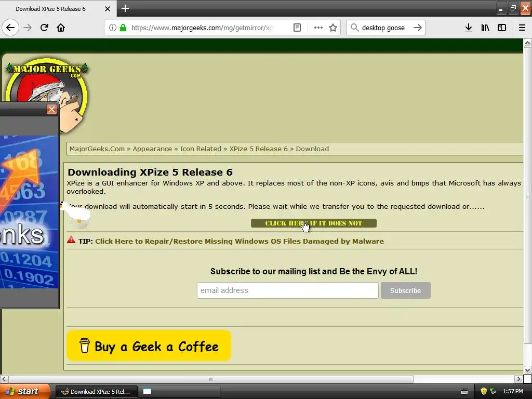The image size is (532, 399).
Task: Click the Subscribe button
Action: (x=405, y=290)
